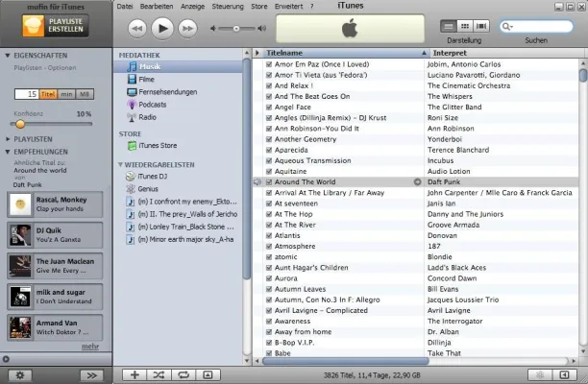Uncheck the Around The World track
588x384 pixels.
pyautogui.click(x=269, y=182)
